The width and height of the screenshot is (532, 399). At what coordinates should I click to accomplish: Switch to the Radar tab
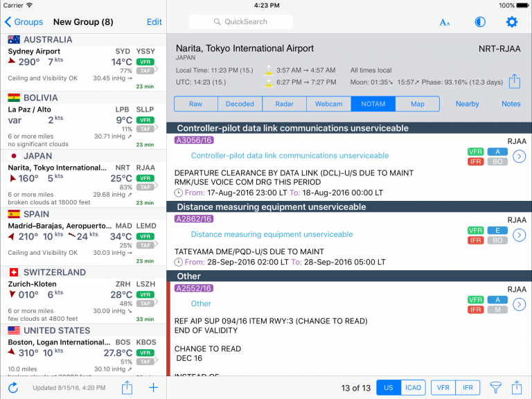(284, 104)
